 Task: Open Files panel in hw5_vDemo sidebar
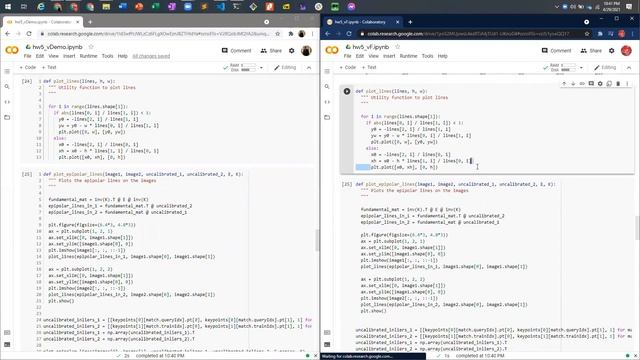coord(7,118)
